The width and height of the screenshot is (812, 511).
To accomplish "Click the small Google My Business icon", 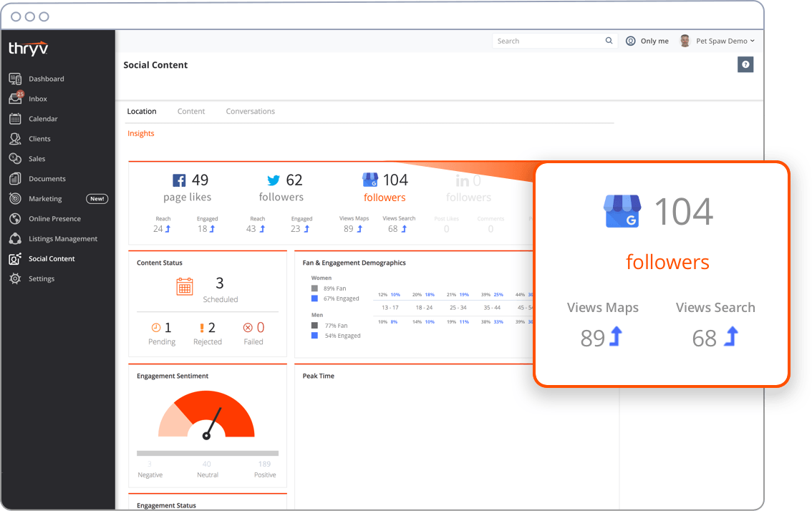I will 370,180.
